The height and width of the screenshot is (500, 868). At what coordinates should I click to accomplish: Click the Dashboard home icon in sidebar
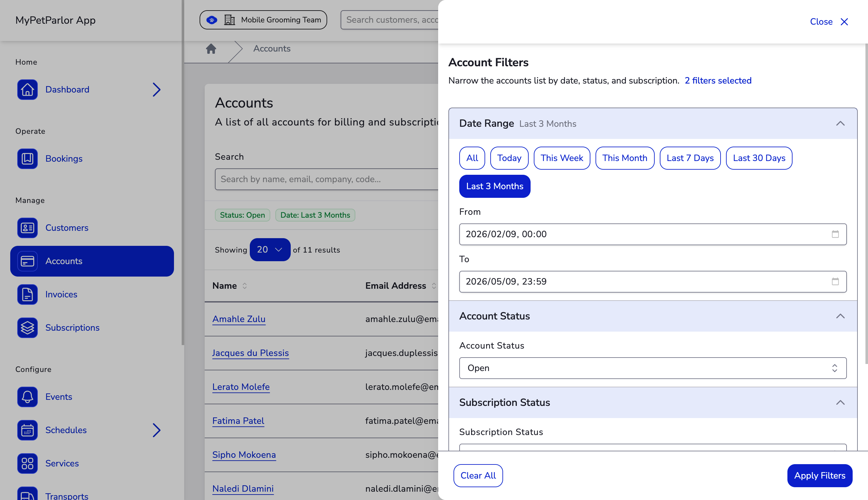coord(28,90)
